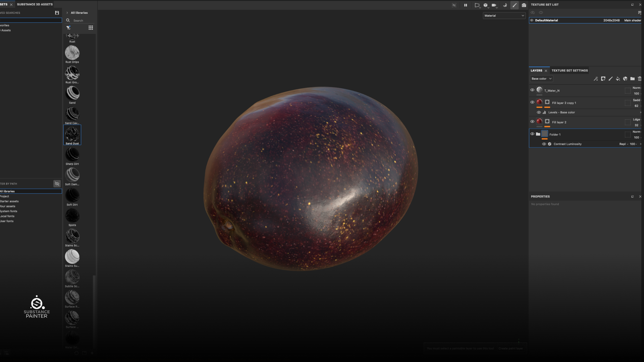
Task: Expand the All libraries breadcrumb chevron
Action: 67,13
